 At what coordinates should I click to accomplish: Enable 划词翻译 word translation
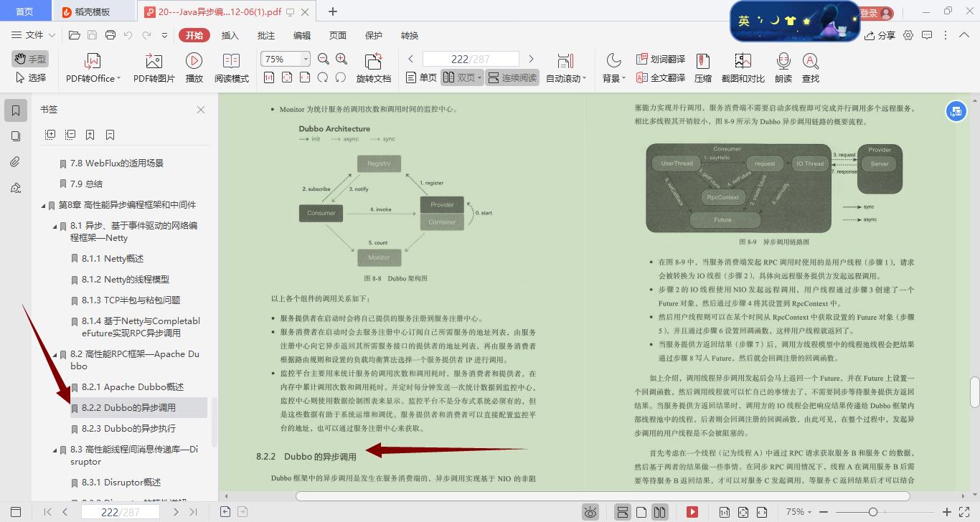(661, 60)
